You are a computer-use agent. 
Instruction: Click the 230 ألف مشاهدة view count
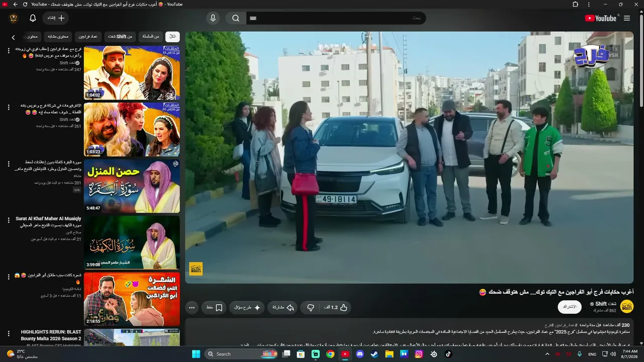(x=616, y=325)
